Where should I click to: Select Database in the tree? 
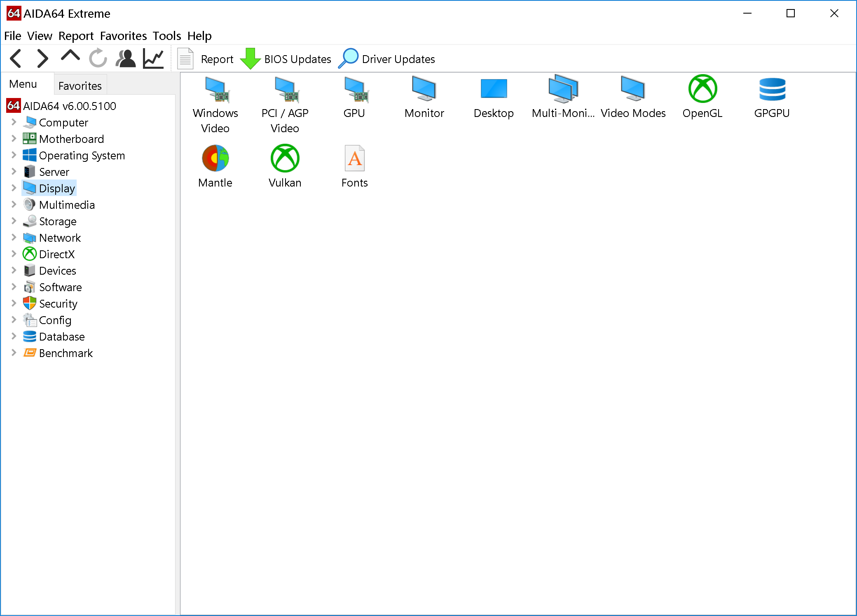click(54, 336)
